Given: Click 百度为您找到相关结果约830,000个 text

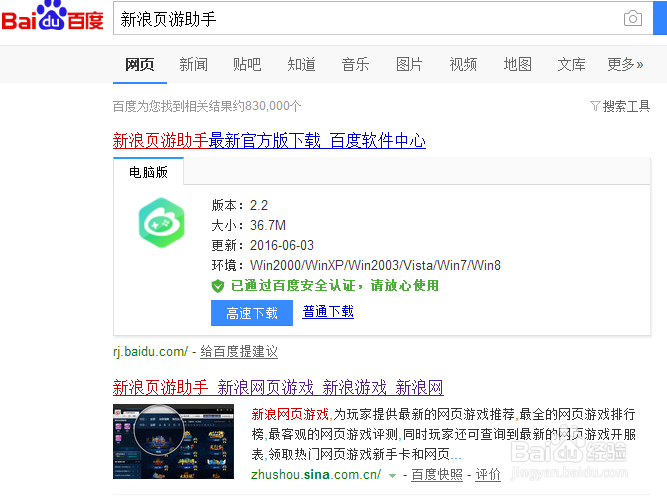Looking at the screenshot, I should coord(207,106).
